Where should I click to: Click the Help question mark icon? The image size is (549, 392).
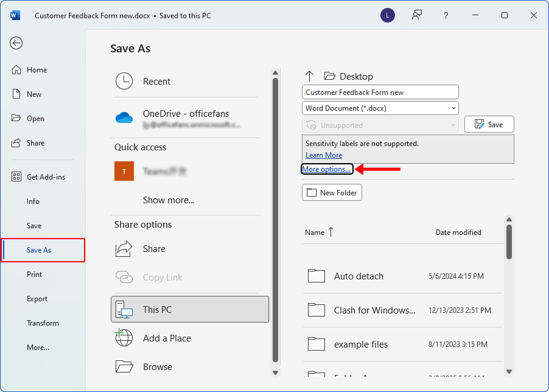click(446, 15)
